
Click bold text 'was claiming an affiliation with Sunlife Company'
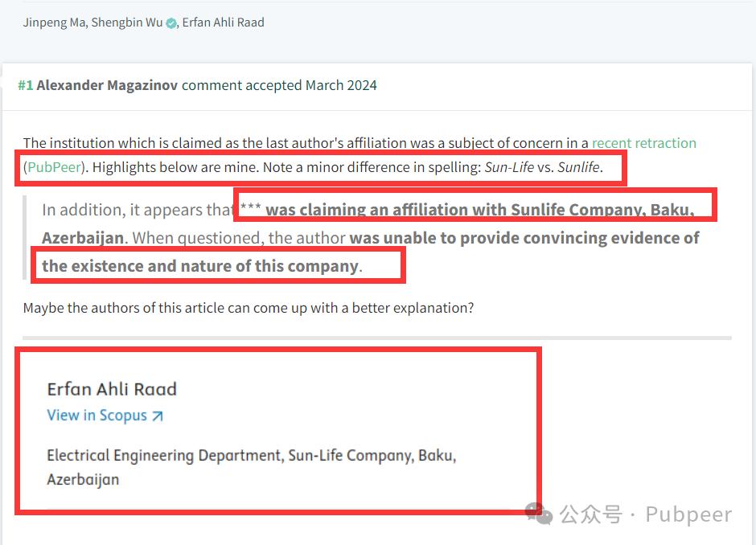[x=455, y=210]
